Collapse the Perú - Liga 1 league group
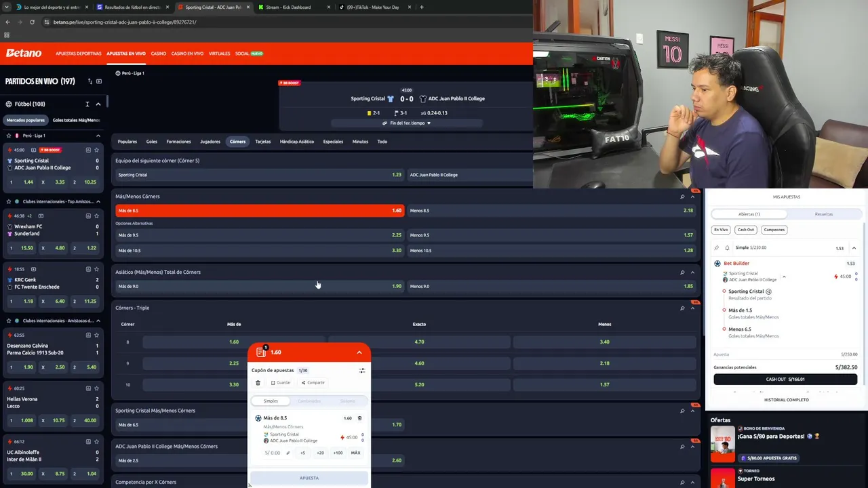The width and height of the screenshot is (868, 488). (x=98, y=136)
